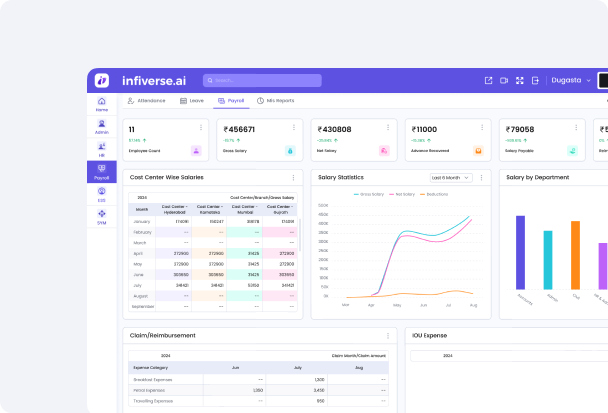Click the Salary Payable green icon
The image size is (608, 413).
tap(572, 151)
